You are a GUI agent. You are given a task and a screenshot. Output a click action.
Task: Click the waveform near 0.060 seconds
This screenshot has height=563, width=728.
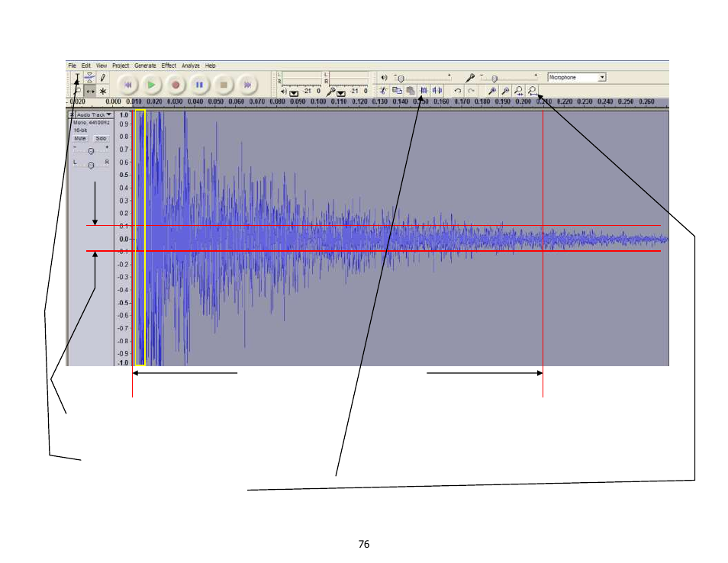pyautogui.click(x=237, y=238)
